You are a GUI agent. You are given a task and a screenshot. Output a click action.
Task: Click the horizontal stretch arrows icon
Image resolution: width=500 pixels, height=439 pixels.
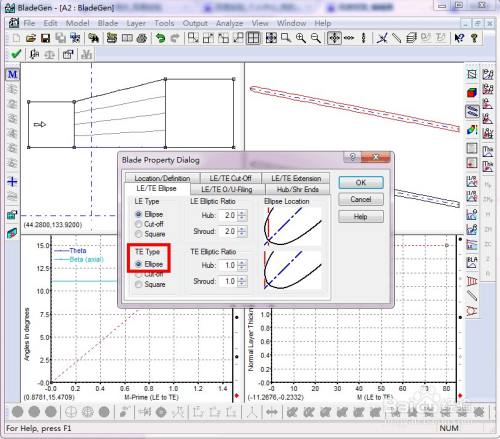pos(349,38)
